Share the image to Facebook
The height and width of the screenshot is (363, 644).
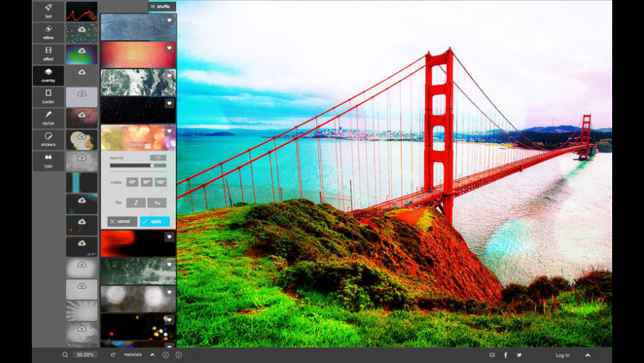point(506,355)
